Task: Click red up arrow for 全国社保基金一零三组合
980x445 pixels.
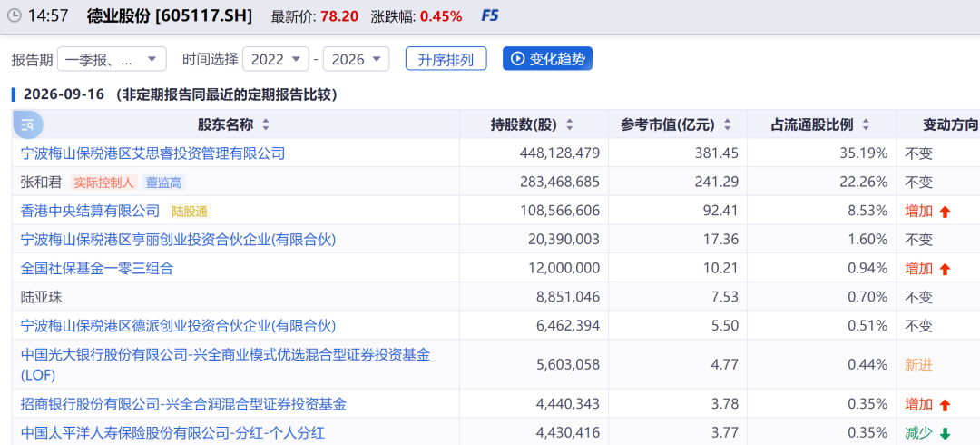Action: [x=945, y=269]
